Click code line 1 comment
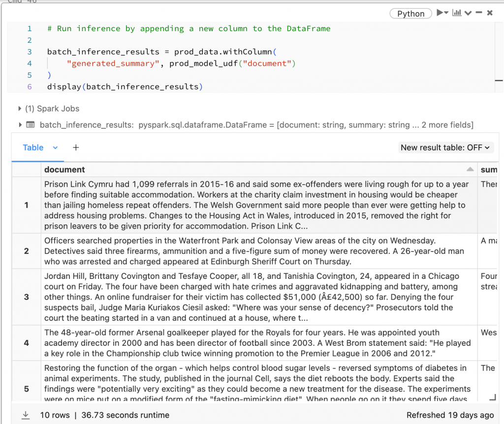504x424 pixels. [189, 29]
